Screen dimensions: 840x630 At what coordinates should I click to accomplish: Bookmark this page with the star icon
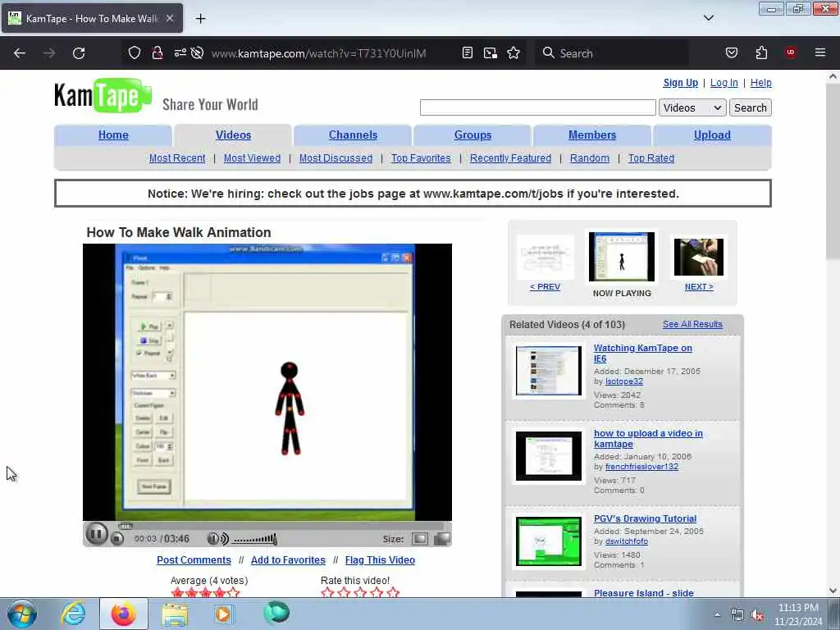click(x=514, y=53)
